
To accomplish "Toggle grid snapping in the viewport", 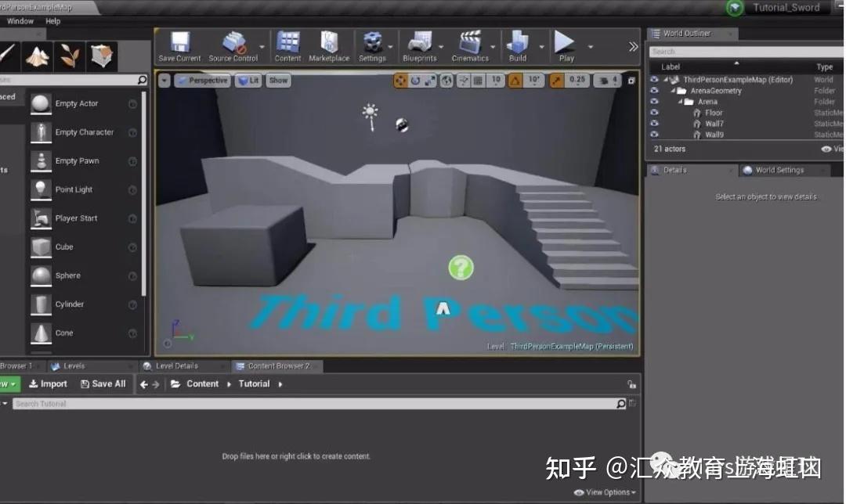I will click(478, 80).
